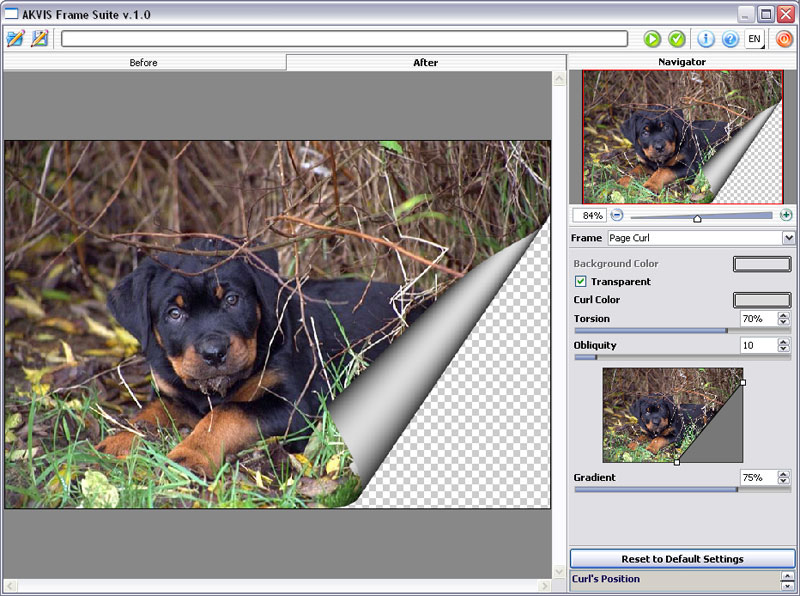
Task: Click the first pencil open-image icon
Action: tap(15, 38)
